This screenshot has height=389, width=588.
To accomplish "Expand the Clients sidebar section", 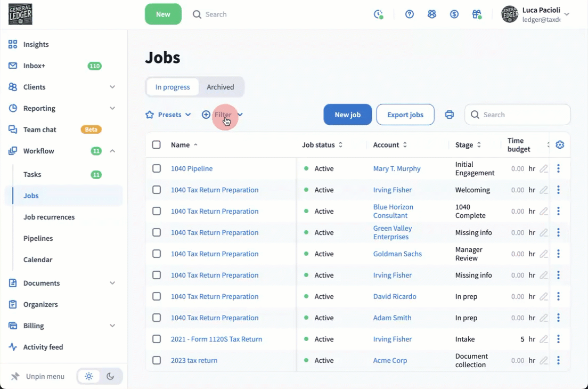I will point(112,87).
